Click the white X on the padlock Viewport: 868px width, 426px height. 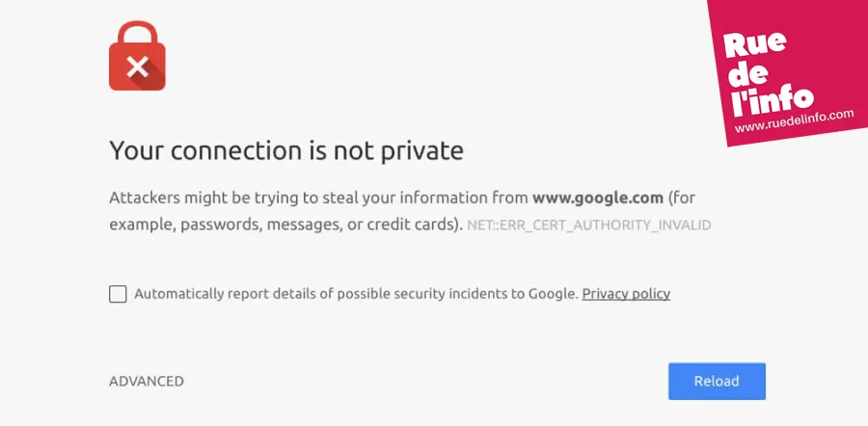pos(137,67)
